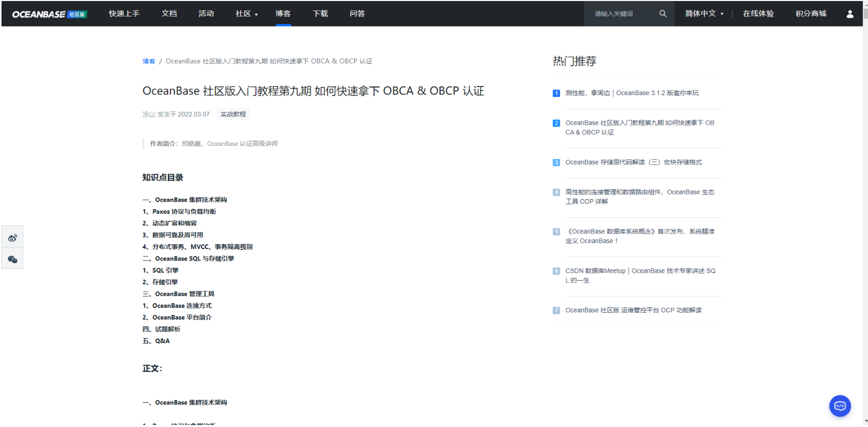Open recommended post CSDN 数据库Meetup
The width and height of the screenshot is (868, 427).
640,276
